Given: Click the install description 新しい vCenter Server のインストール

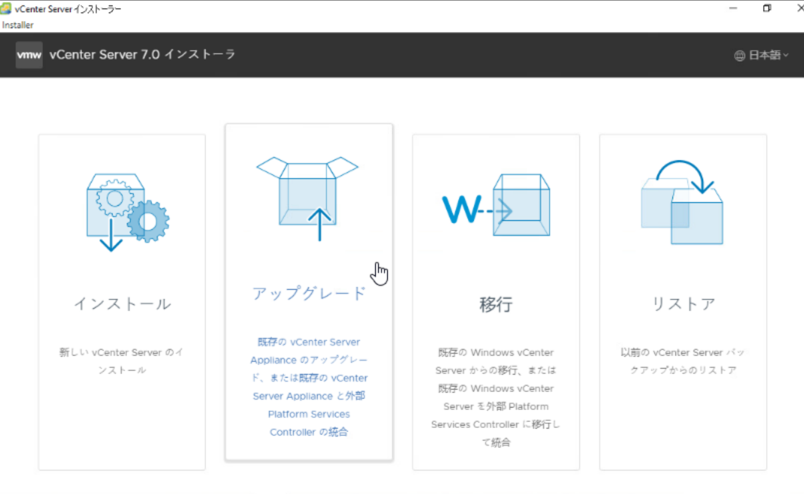Looking at the screenshot, I should [x=122, y=361].
